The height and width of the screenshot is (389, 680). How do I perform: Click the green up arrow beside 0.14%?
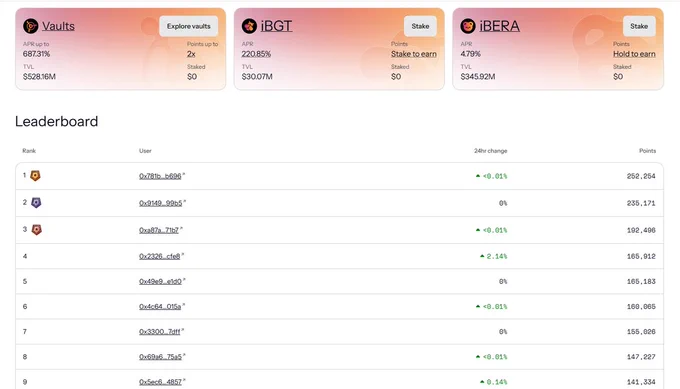tap(482, 382)
